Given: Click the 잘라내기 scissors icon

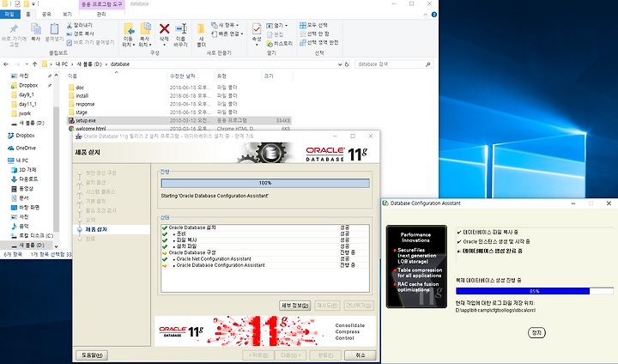Looking at the screenshot, I should (70, 25).
